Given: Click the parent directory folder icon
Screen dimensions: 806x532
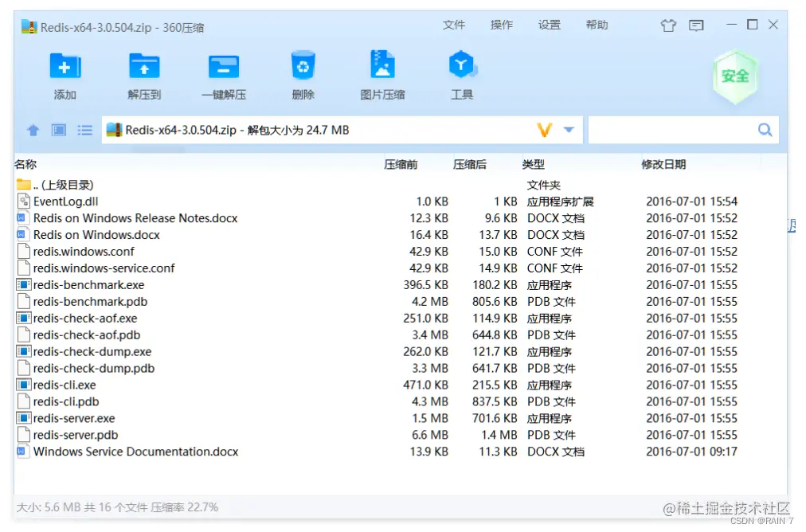Looking at the screenshot, I should coord(24,184).
